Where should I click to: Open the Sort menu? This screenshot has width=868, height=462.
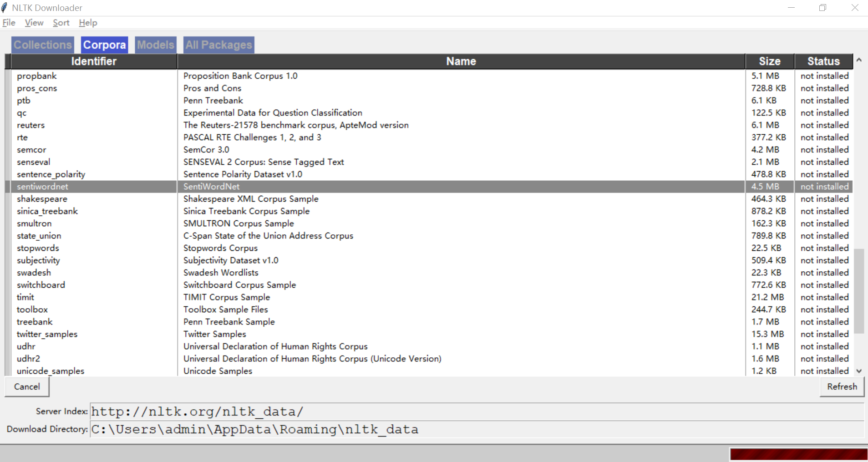61,23
